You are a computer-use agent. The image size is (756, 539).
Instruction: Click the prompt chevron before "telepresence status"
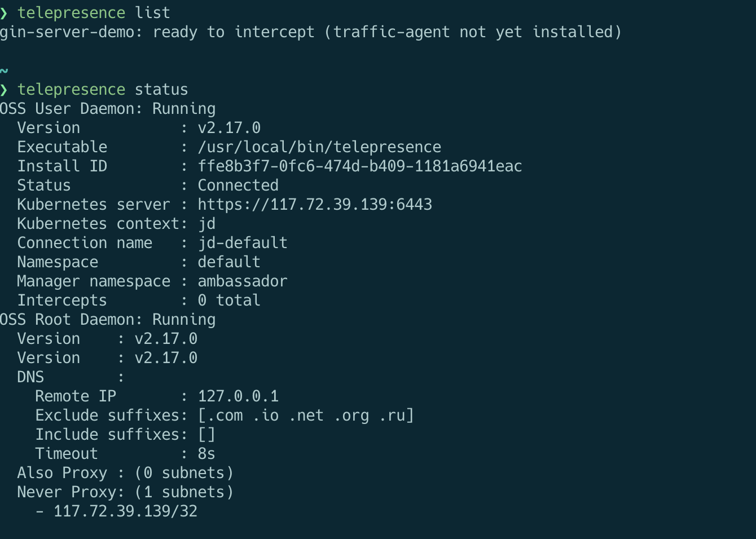(5, 90)
